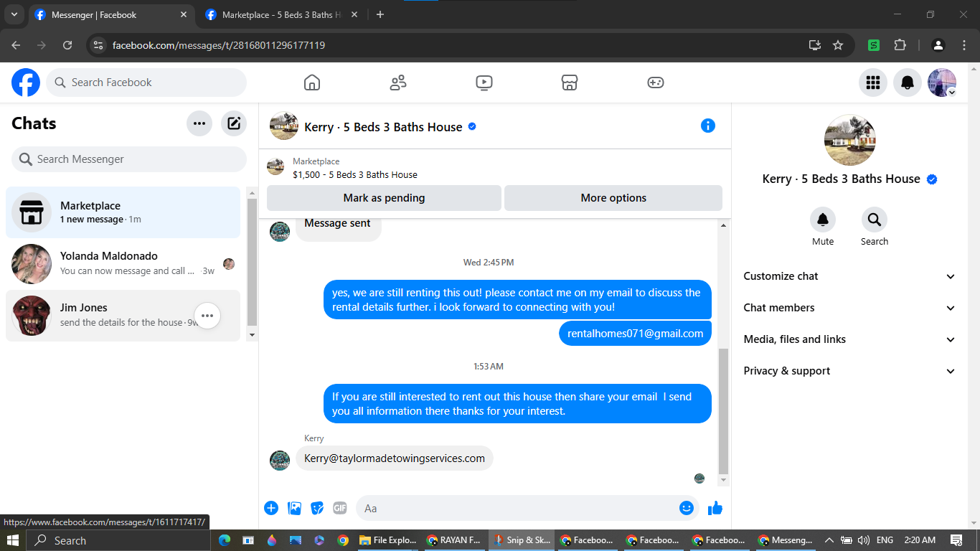View site information icon in address bar
980x551 pixels.
pyautogui.click(x=98, y=45)
